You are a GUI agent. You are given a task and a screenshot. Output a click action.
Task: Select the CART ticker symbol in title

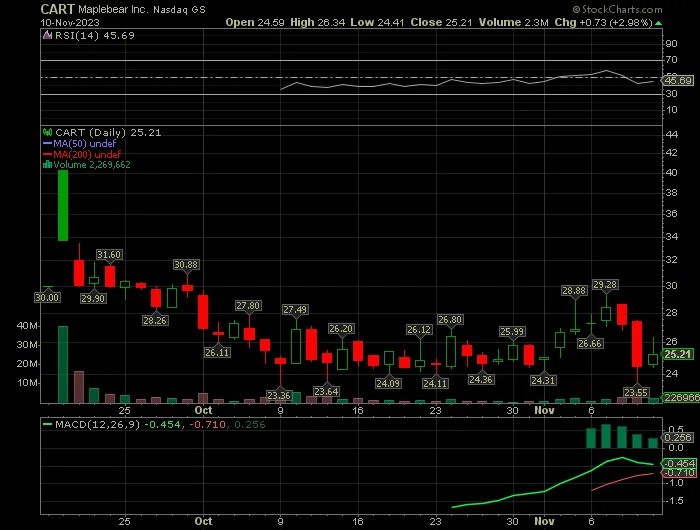(x=57, y=9)
